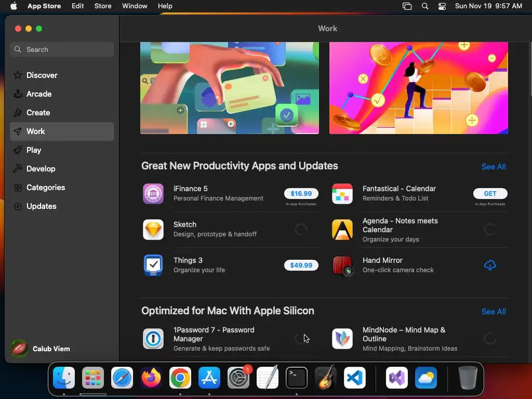Open the Things 3 app icon
Screen dimensions: 532x399
(153, 265)
